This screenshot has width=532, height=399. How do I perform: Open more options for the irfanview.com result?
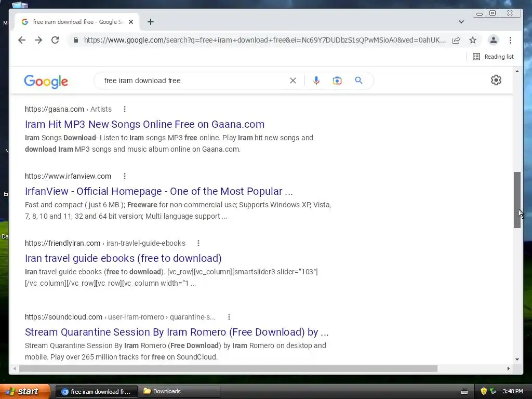tap(125, 176)
